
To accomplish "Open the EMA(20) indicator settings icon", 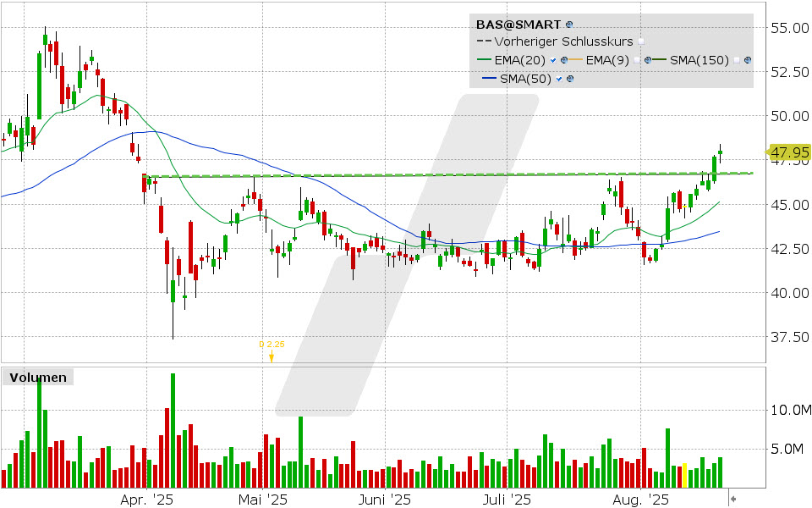I will (564, 61).
